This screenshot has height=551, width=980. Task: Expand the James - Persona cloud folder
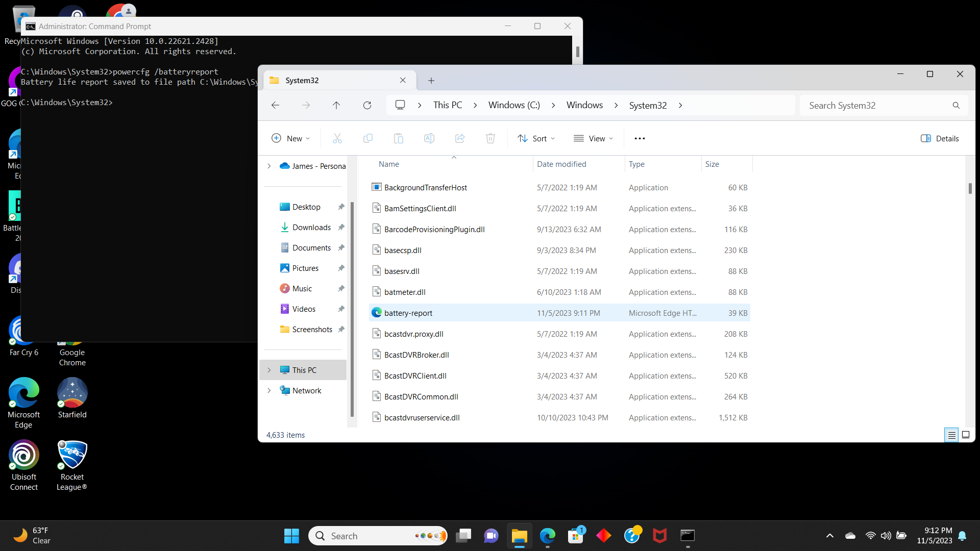(x=268, y=165)
